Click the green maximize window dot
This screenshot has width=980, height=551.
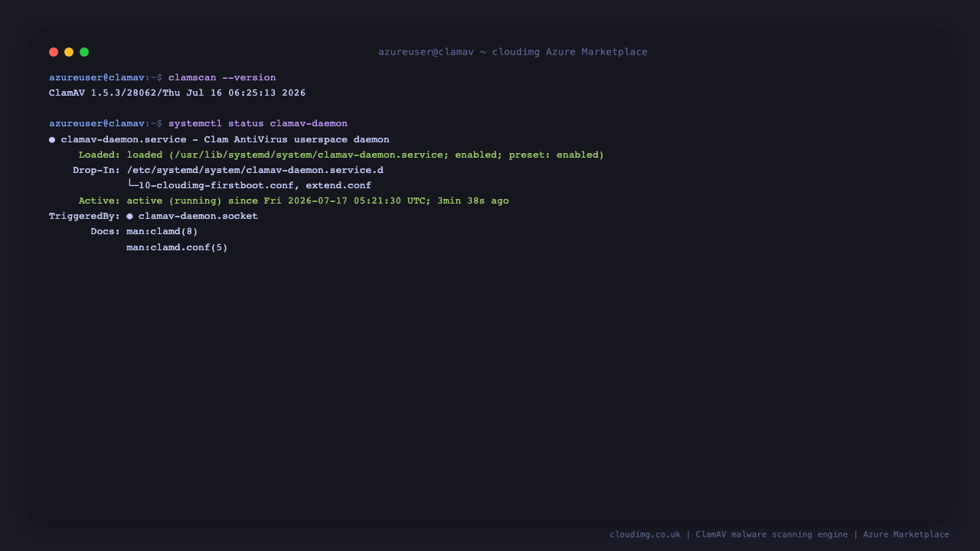pos(84,52)
